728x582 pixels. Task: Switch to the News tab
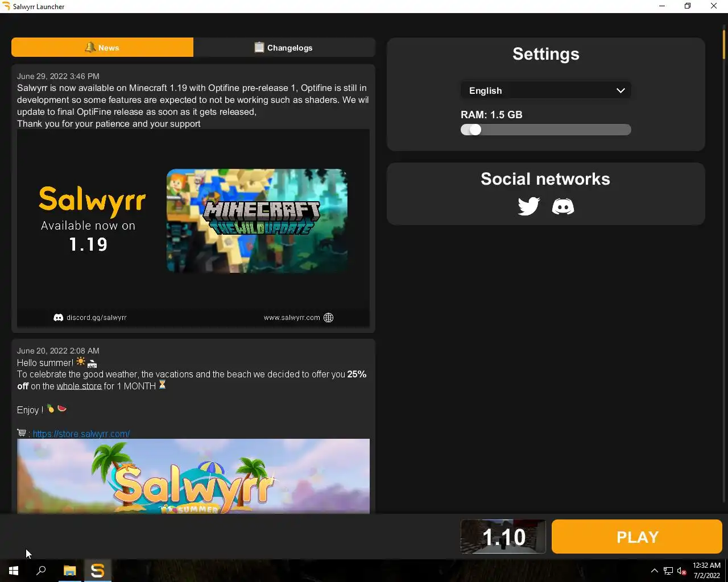tap(102, 48)
